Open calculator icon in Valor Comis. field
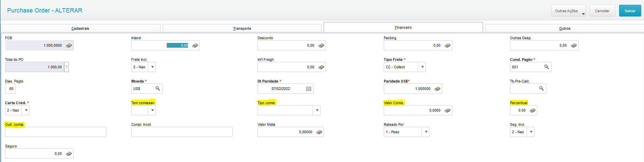Viewport: 644px width, 162px height. tap(448, 110)
